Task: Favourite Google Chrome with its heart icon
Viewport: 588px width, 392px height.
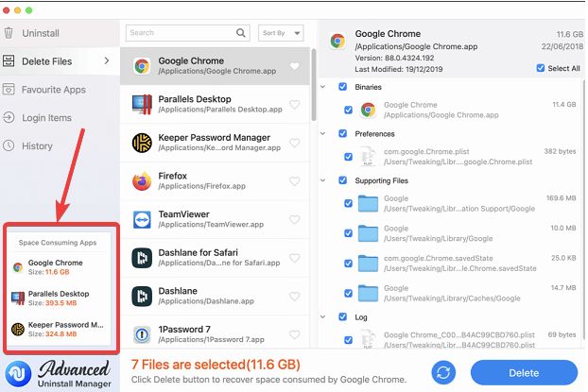Action: click(x=295, y=66)
